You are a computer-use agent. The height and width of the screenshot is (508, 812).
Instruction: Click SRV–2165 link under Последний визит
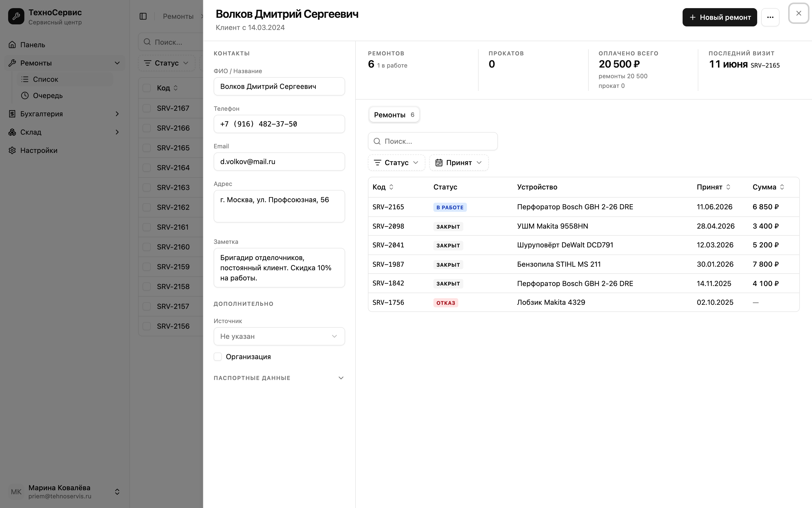pyautogui.click(x=765, y=65)
